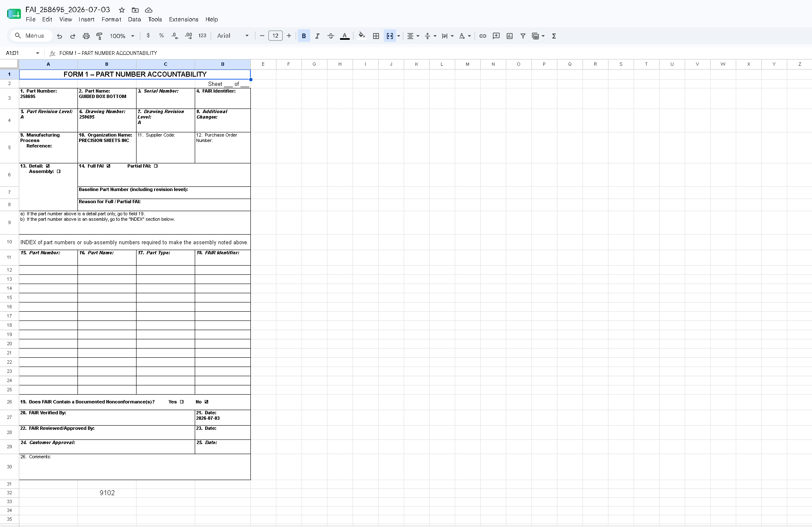Open the 123 number format options

click(202, 36)
